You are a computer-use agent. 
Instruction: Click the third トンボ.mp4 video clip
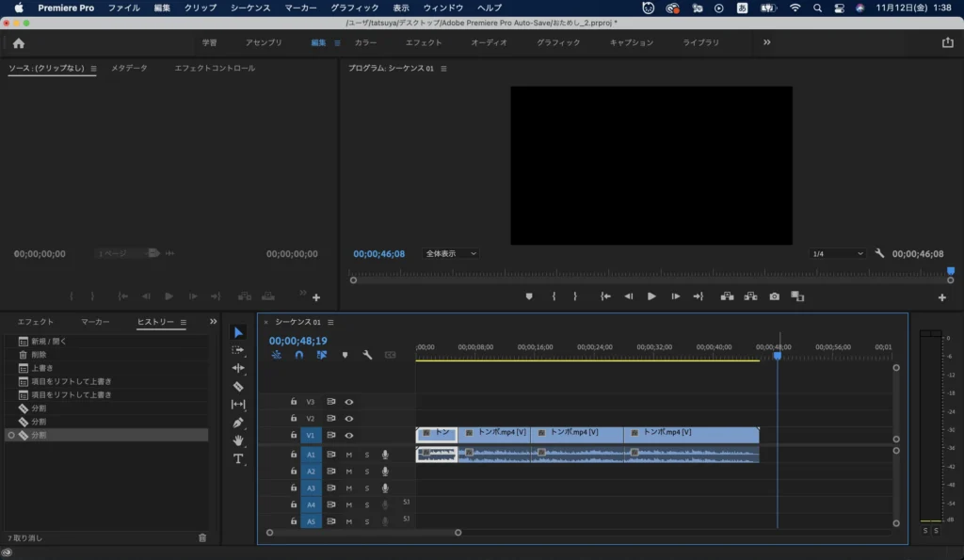tap(576, 433)
